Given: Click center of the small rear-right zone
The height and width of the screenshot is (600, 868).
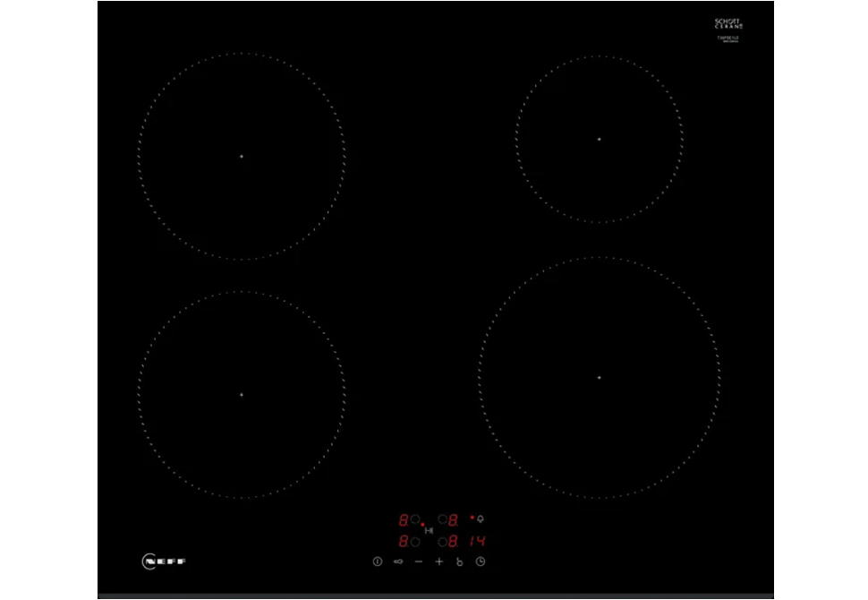Looking at the screenshot, I should click(599, 139).
